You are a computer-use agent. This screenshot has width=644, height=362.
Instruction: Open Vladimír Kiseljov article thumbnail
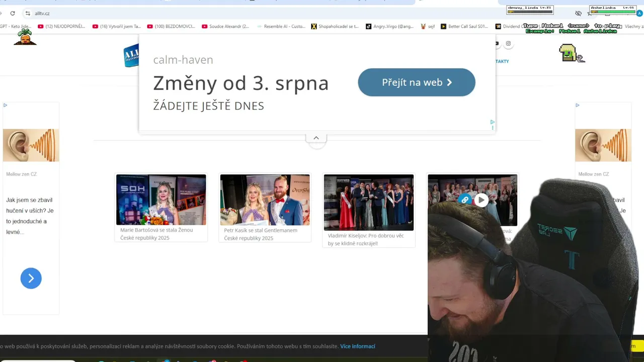coord(369,203)
